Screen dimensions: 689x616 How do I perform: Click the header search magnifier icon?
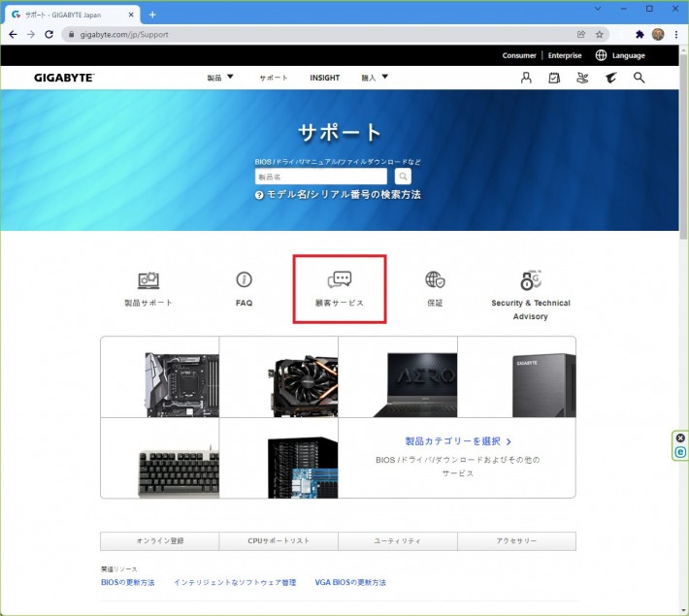(x=639, y=78)
